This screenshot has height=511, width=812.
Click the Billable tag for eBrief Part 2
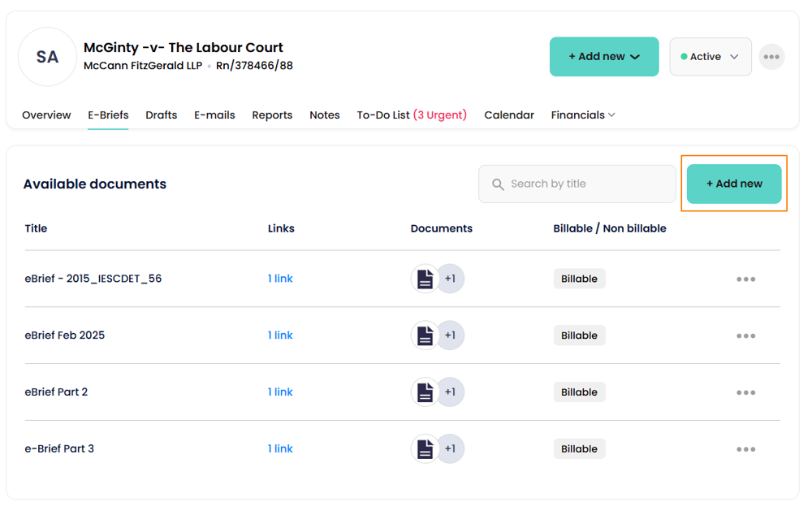pyautogui.click(x=579, y=392)
